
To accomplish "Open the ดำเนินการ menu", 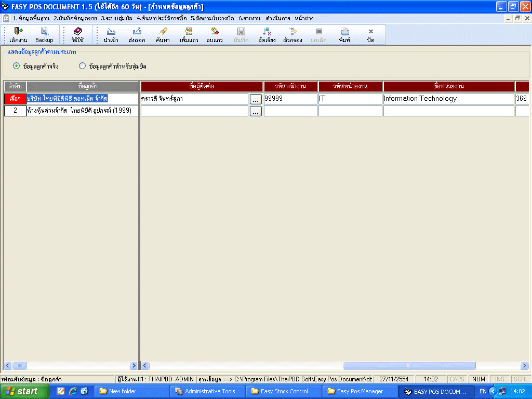I will (x=278, y=18).
